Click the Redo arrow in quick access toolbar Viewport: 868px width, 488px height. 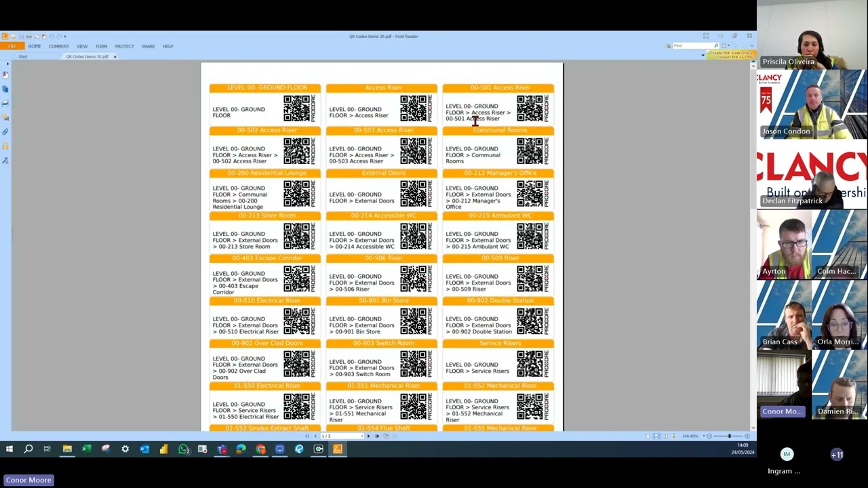(x=58, y=37)
